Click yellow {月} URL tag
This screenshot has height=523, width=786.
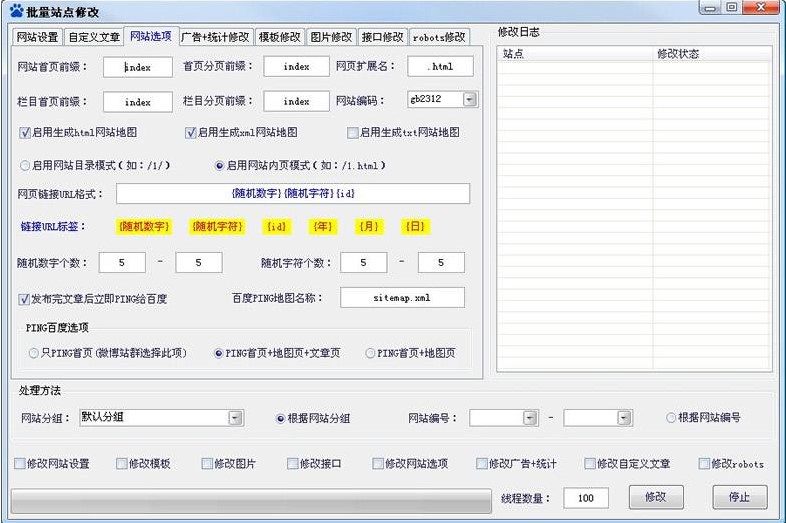coord(368,227)
